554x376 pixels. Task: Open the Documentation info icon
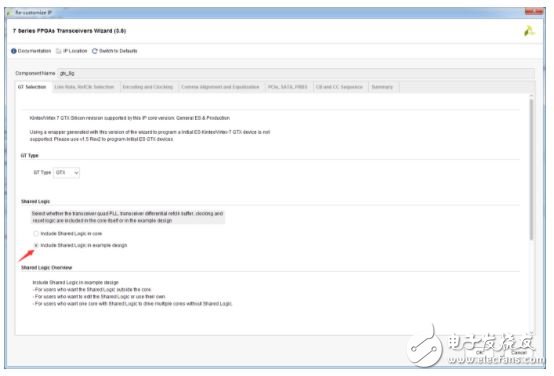tap(14, 51)
